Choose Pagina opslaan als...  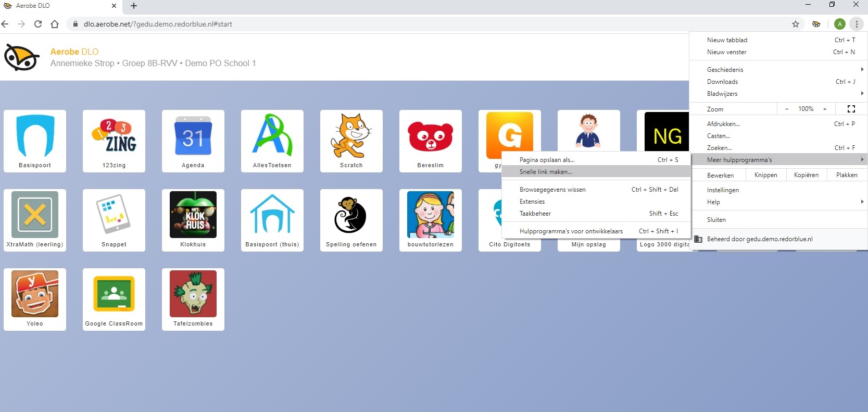596,160
